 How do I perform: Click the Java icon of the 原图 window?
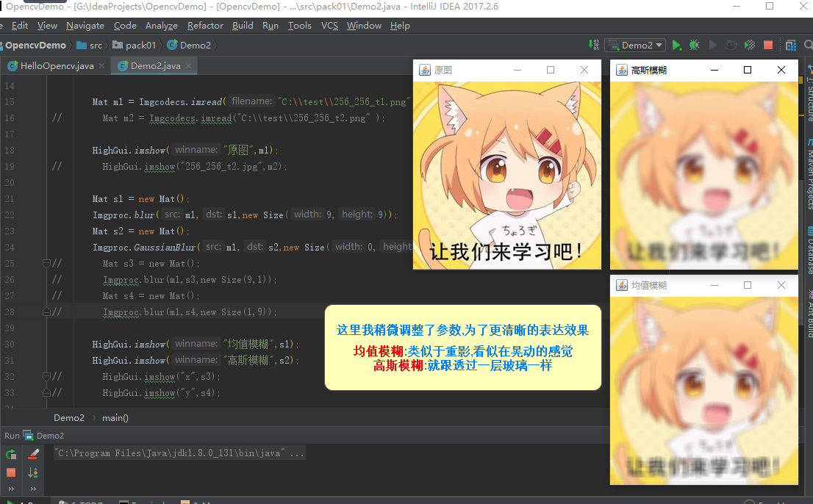[425, 70]
